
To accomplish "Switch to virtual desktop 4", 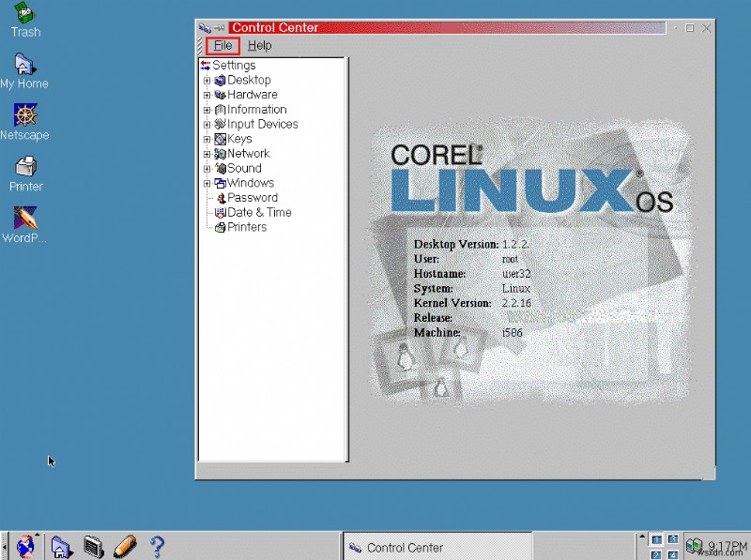I will coord(673,554).
